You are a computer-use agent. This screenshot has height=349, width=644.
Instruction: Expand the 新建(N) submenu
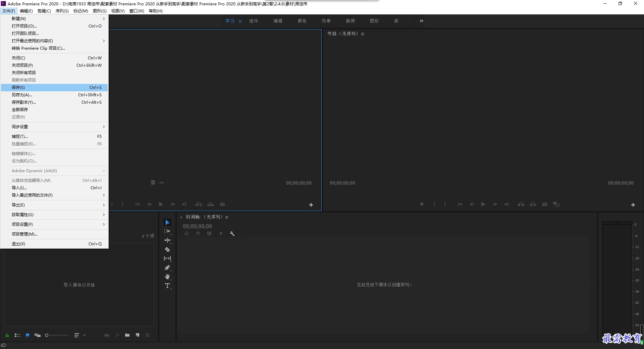tap(54, 18)
